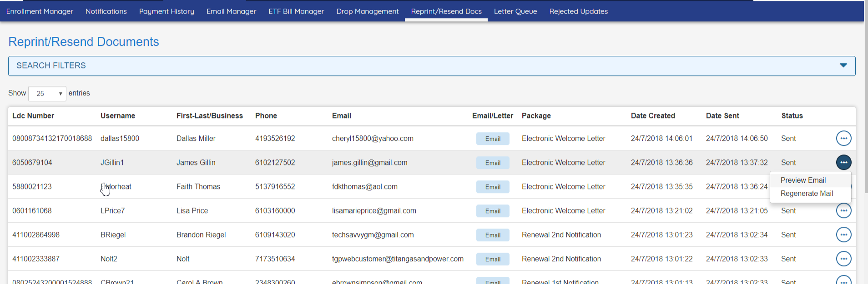The height and width of the screenshot is (284, 868).
Task: Sort by the Date Created column header
Action: (x=653, y=116)
